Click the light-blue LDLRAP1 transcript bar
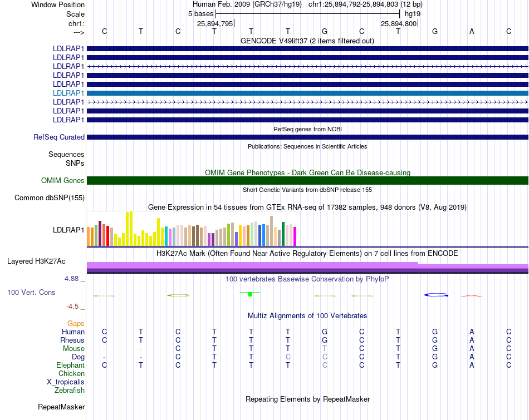This screenshot has height=420, width=529. point(307,93)
